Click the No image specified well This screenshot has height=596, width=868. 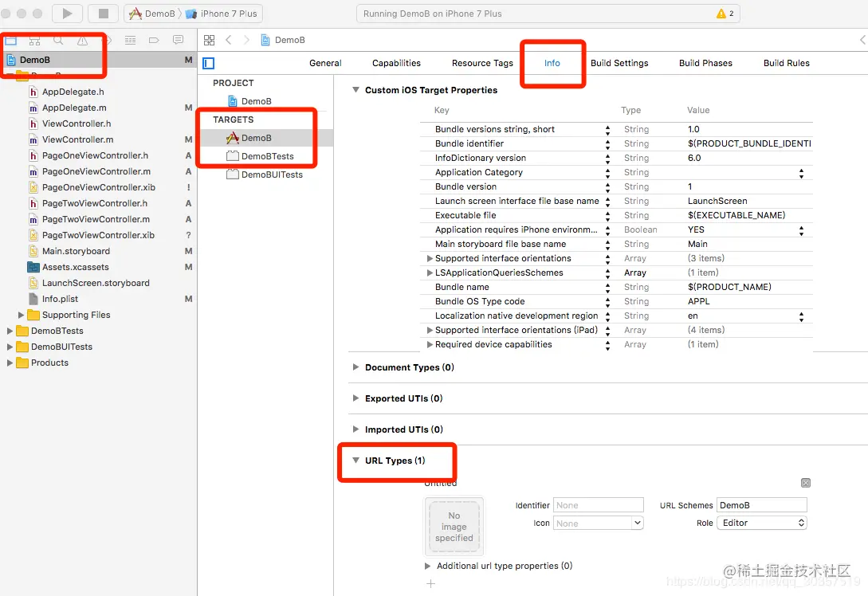point(454,526)
